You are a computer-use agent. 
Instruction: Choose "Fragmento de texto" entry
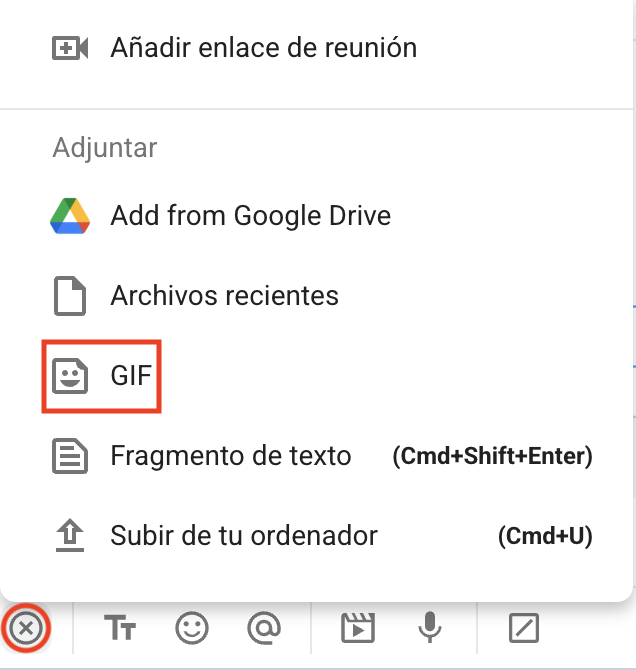point(230,457)
